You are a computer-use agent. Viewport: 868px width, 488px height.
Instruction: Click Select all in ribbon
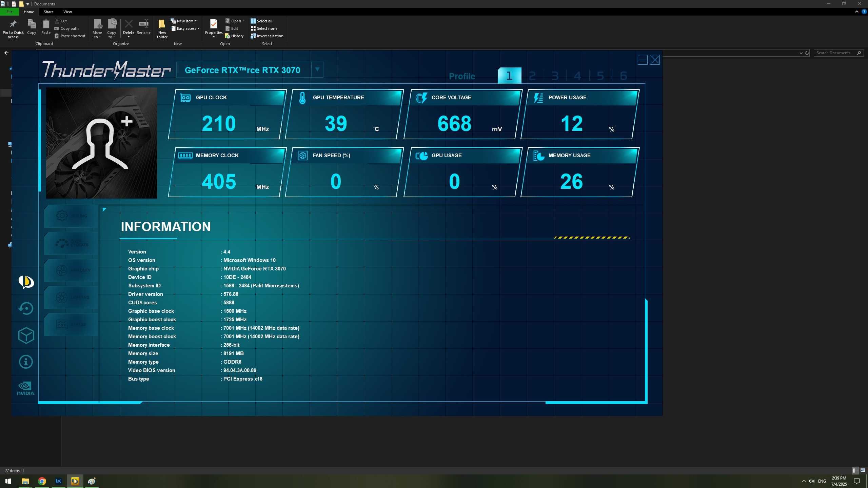click(261, 21)
